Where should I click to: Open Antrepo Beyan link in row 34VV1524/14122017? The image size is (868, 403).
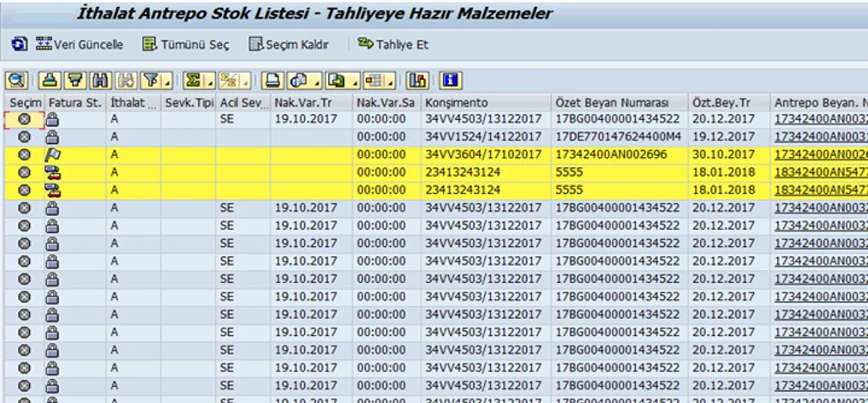[821, 136]
